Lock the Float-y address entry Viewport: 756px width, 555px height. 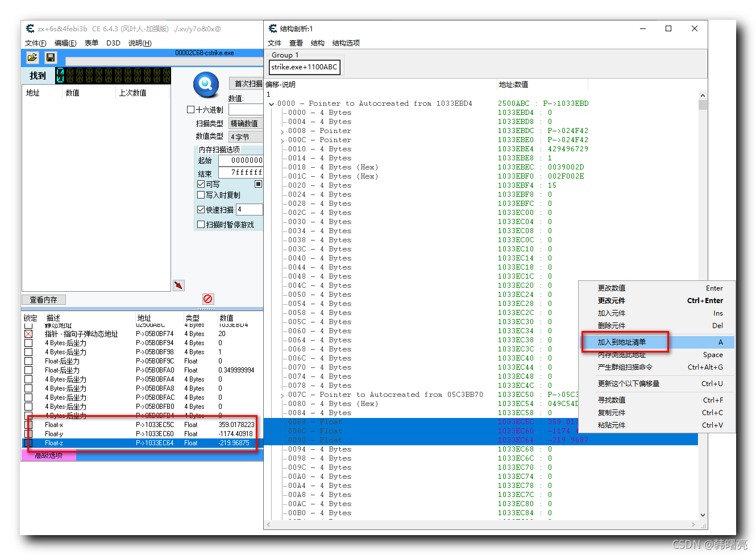coord(28,434)
